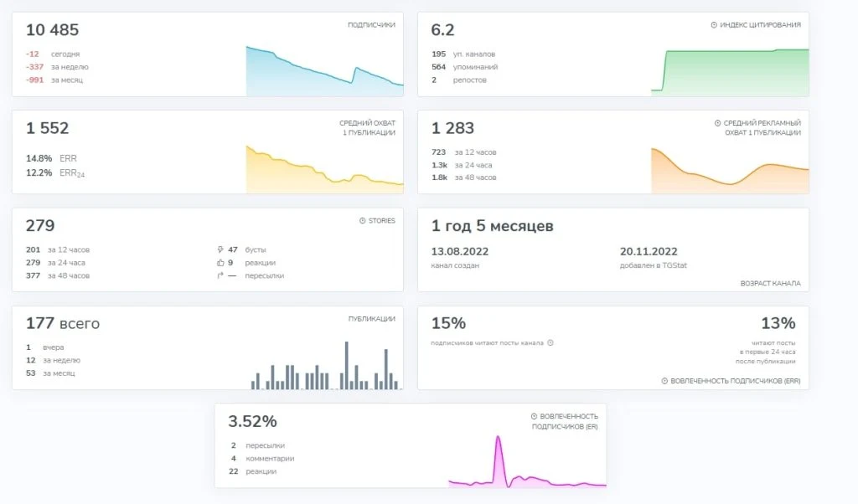
Task: Click the green citation index chart
Action: click(x=730, y=72)
